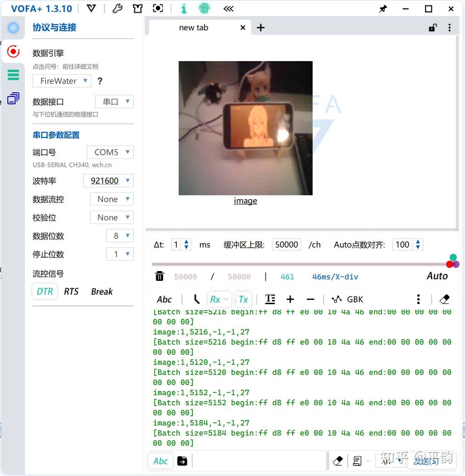The image size is (465, 476).
Task: Click the line-break bracket icon
Action: pos(197,299)
